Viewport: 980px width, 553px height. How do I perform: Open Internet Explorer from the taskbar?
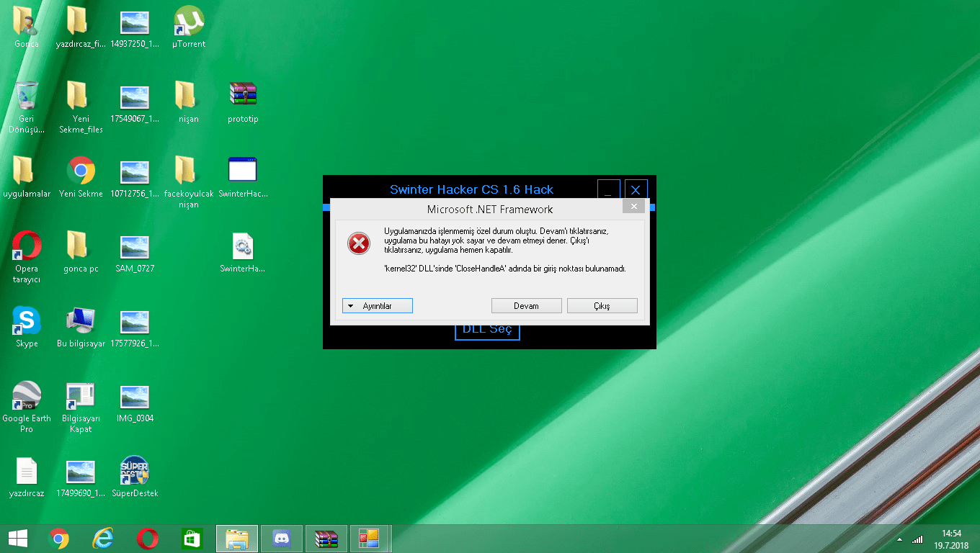click(x=104, y=539)
